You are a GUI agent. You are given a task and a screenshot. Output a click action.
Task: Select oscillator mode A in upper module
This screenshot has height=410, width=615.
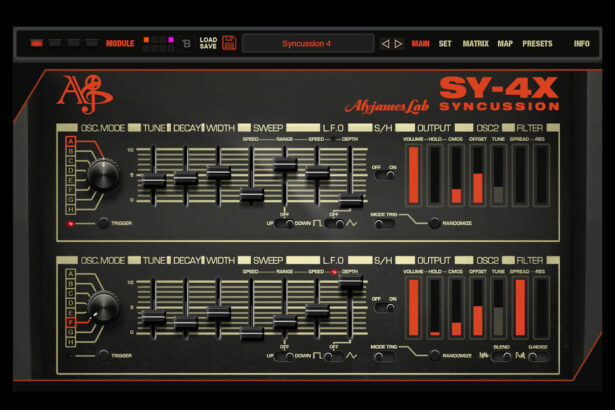(71, 142)
